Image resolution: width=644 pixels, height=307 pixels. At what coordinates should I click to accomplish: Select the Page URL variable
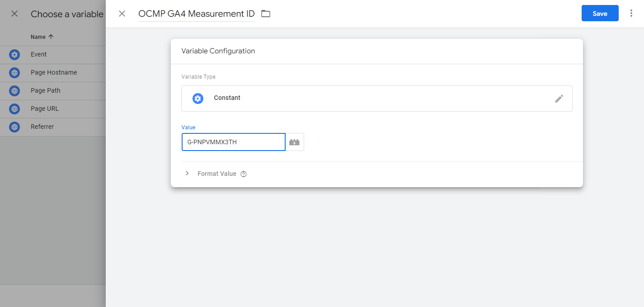53,109
